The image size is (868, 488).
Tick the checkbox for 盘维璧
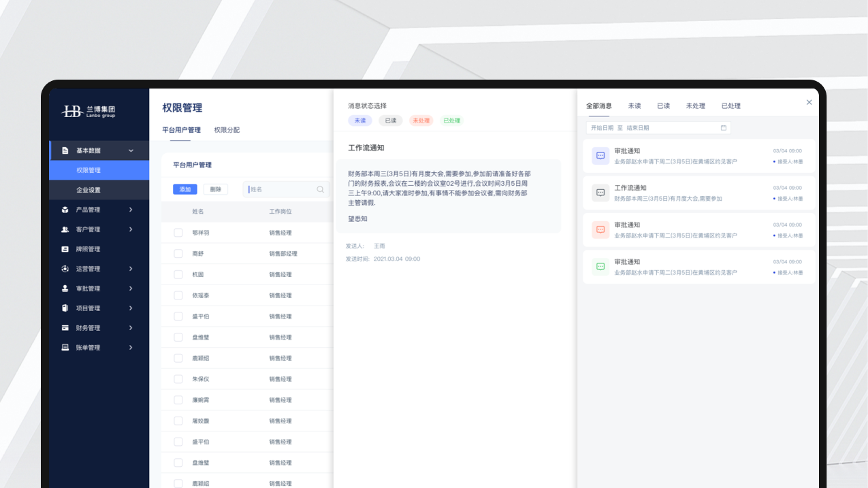(178, 336)
